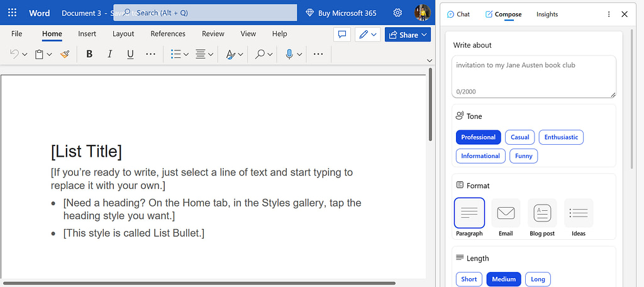Open more font options ellipsis
Viewport: 644px width, 287px height.
click(151, 54)
